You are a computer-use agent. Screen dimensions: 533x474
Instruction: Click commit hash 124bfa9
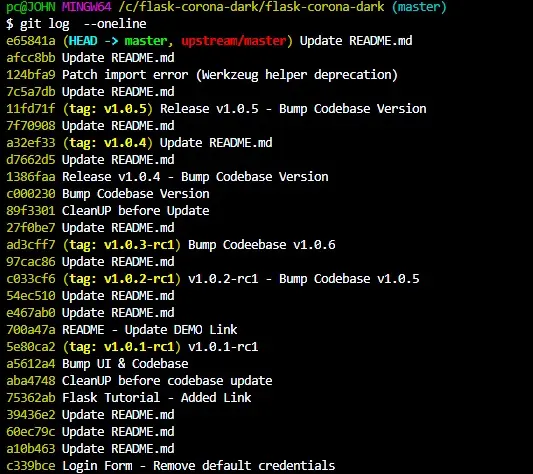(x=31, y=75)
